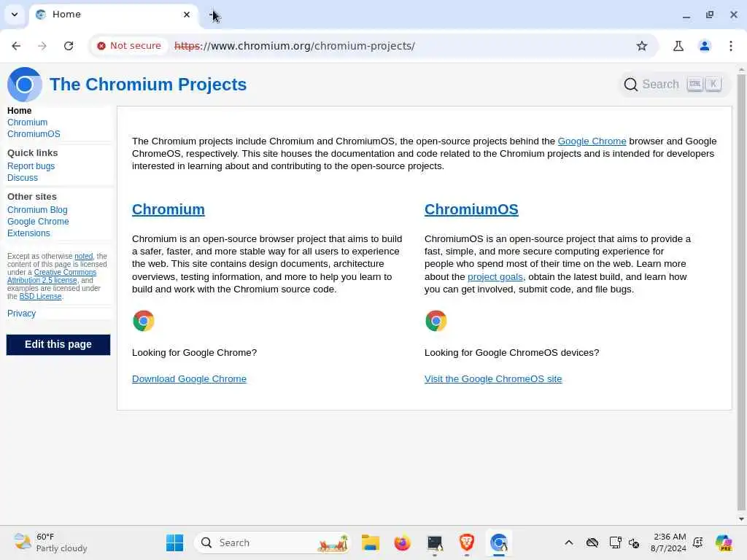Open Google Chrome link in intro paragraph
The width and height of the screenshot is (747, 560).
pyautogui.click(x=592, y=141)
